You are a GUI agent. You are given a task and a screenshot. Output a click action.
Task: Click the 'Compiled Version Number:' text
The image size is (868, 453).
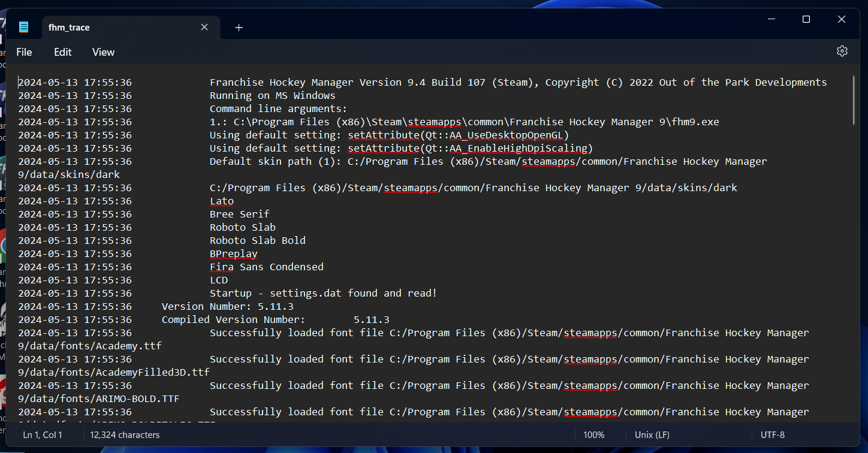click(234, 319)
